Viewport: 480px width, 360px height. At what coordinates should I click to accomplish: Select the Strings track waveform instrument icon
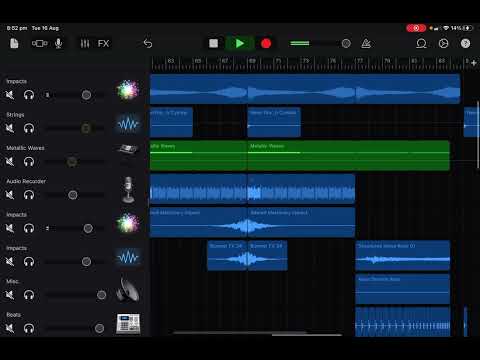pyautogui.click(x=128, y=124)
